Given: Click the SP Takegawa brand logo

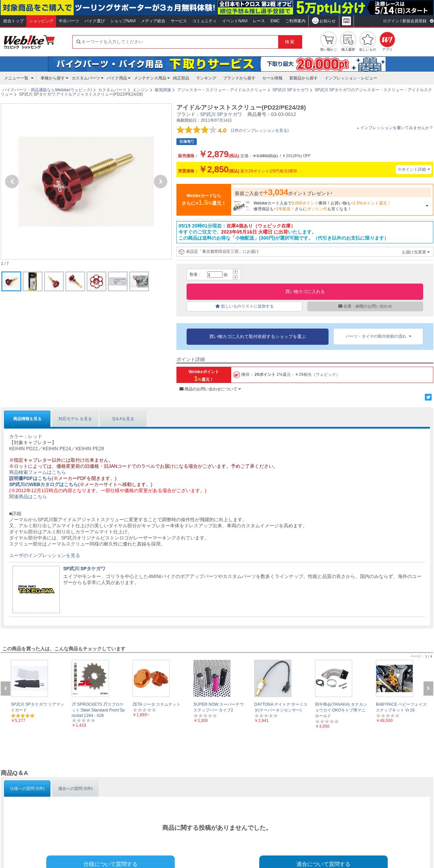Looking at the screenshot, I should pyautogui.click(x=36, y=589).
